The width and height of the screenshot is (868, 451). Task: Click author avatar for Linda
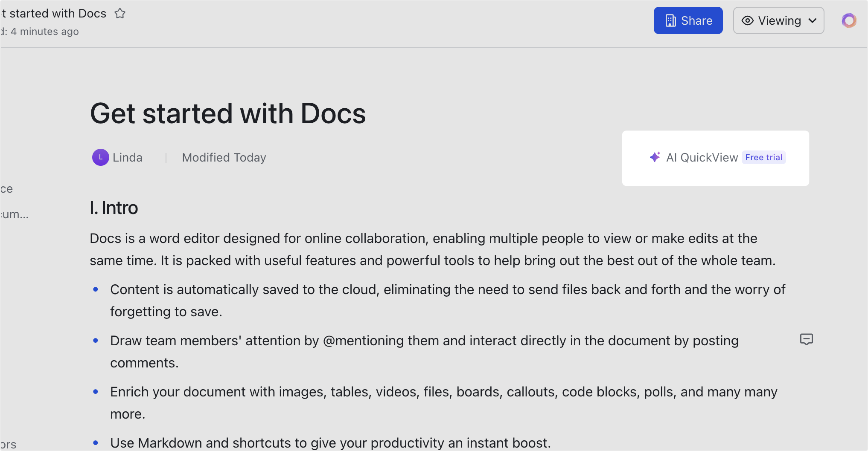[x=100, y=157]
